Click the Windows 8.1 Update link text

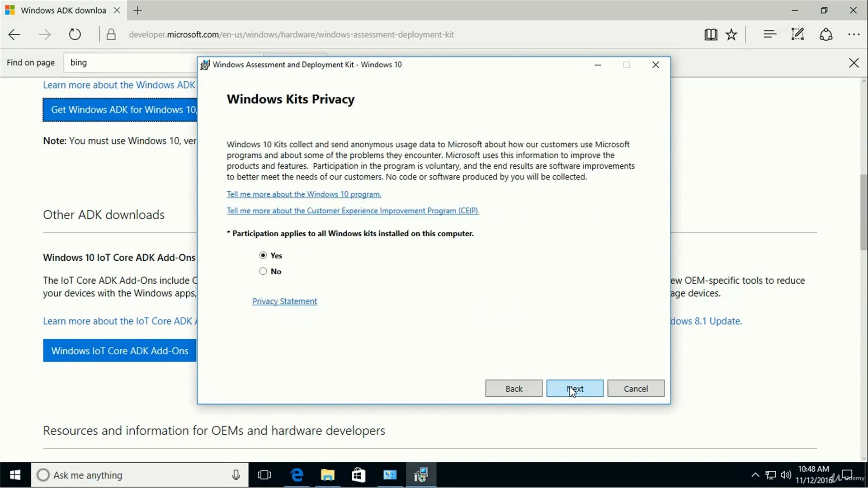[x=706, y=321]
